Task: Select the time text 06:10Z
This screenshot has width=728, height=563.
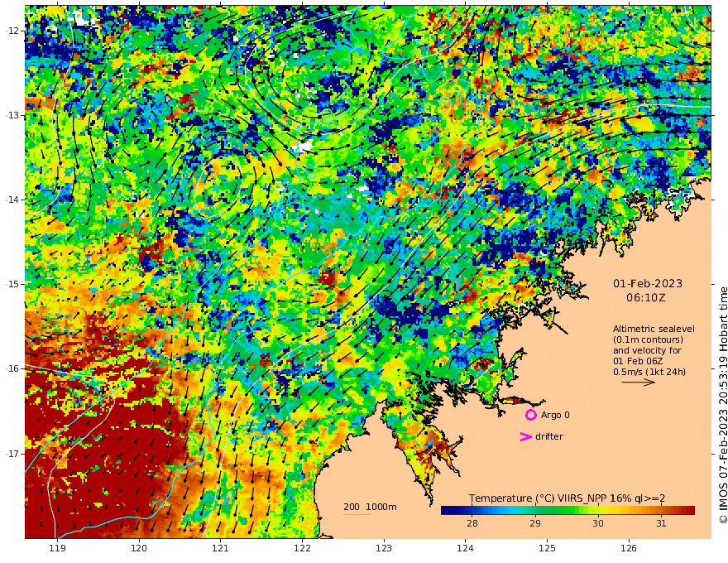Action: point(646,298)
